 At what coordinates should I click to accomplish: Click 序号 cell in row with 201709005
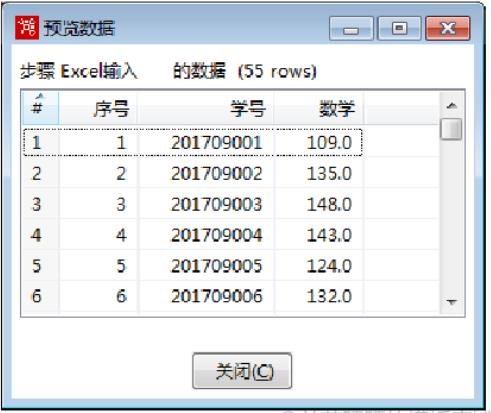pyautogui.click(x=98, y=266)
